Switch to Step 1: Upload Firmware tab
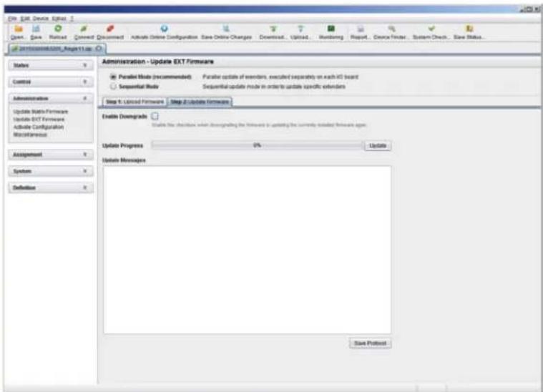Viewport: 543px width, 392px height. (x=134, y=102)
